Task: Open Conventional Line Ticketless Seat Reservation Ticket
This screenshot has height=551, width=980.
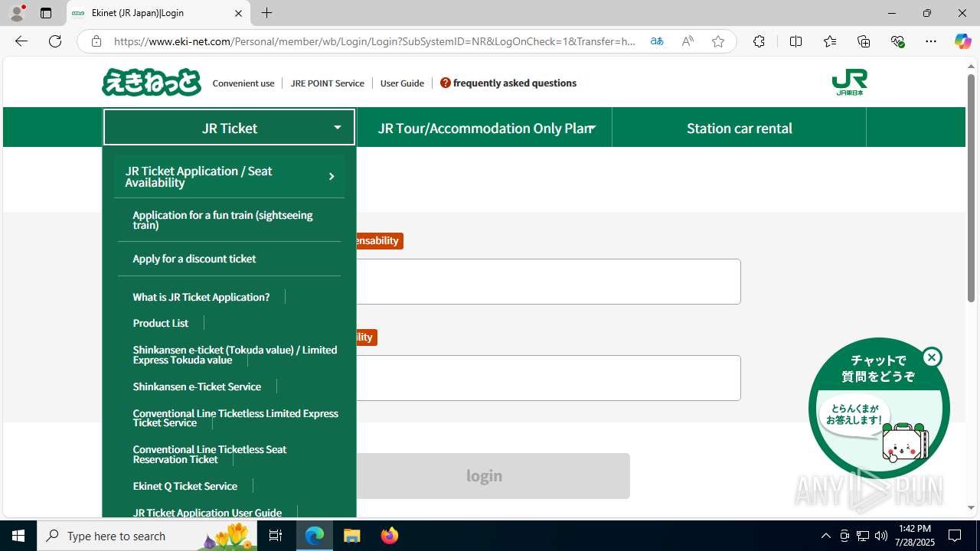Action: click(210, 454)
